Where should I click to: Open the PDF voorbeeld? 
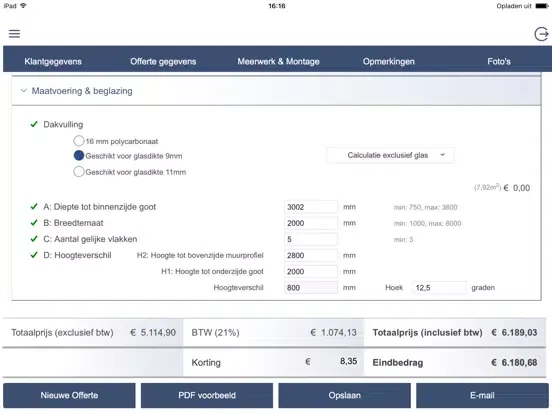tap(207, 395)
